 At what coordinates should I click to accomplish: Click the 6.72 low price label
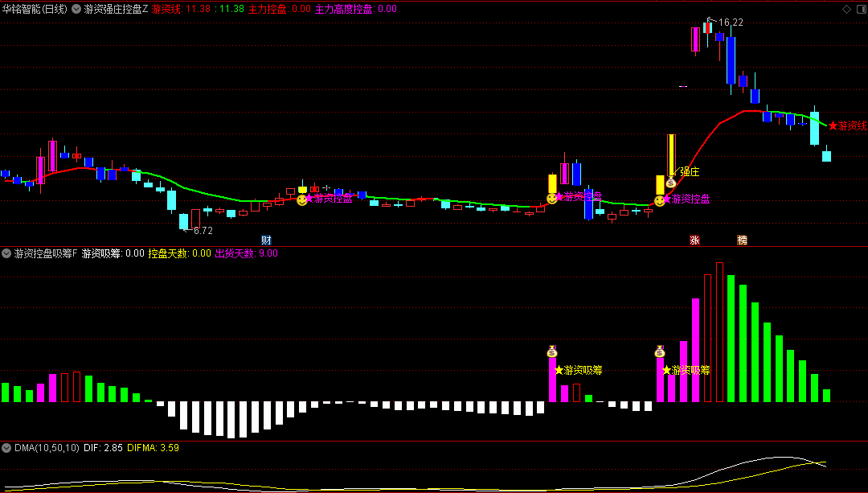click(x=203, y=231)
